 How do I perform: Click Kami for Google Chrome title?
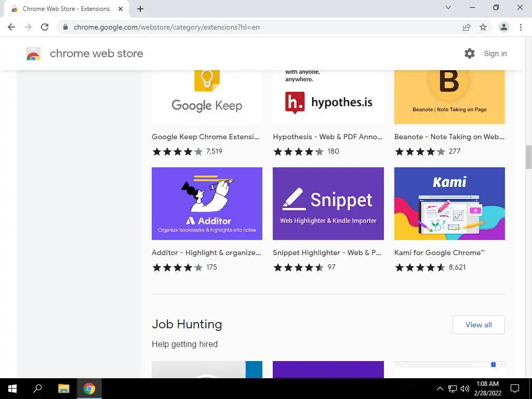pos(440,253)
